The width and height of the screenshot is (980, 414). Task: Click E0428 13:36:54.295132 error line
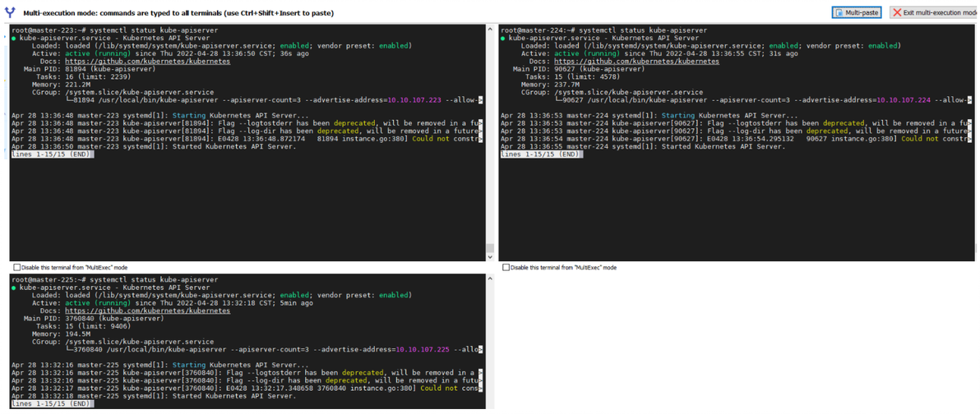pos(736,139)
